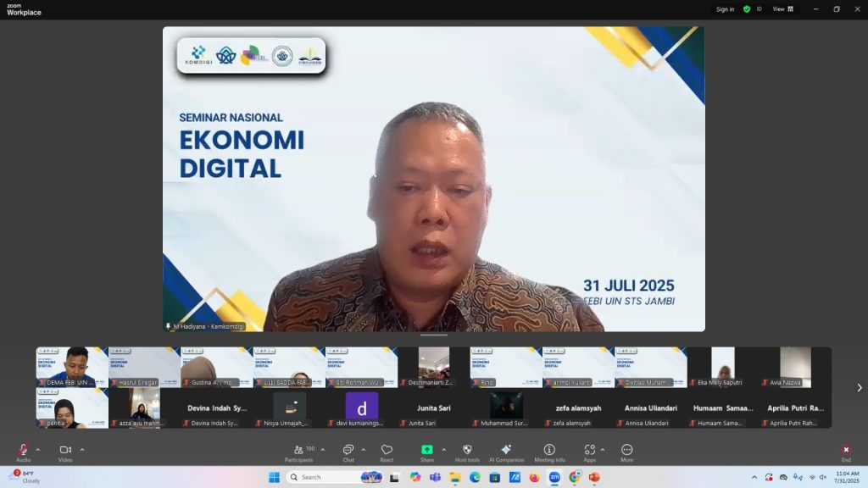Expand audio settings arrow next to Audio
This screenshot has height=488, width=868.
pos(37,450)
